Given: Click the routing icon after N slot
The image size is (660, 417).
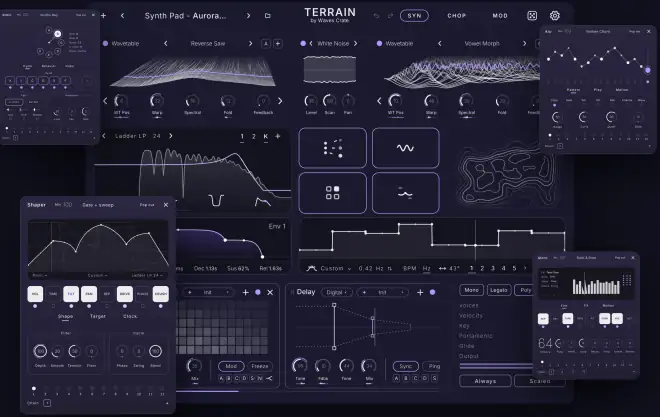Looking at the screenshot, I should point(269,378).
